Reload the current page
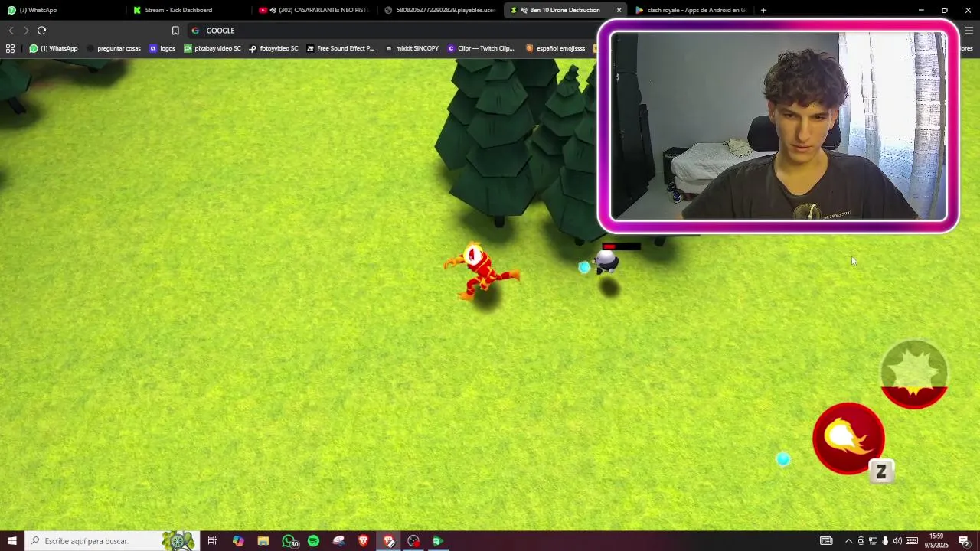Viewport: 980px width, 551px height. tap(42, 31)
